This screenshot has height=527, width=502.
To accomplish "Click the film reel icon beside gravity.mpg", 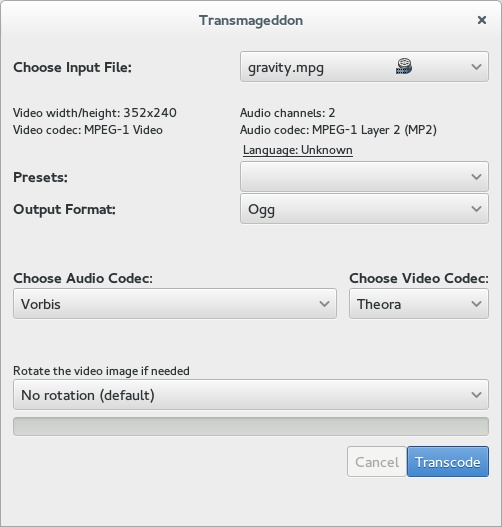I will (404, 66).
